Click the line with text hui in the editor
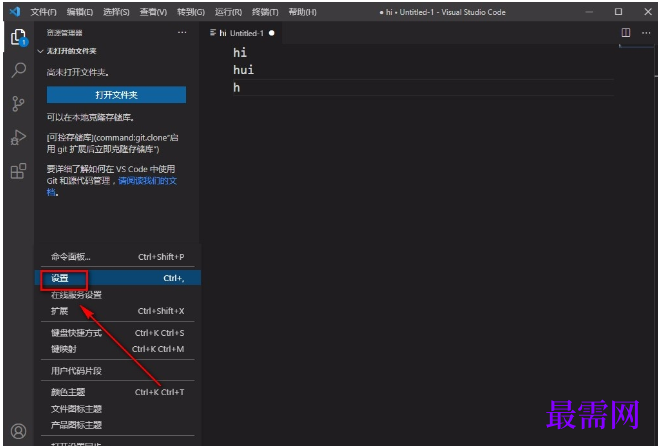The image size is (658, 446). [x=243, y=70]
